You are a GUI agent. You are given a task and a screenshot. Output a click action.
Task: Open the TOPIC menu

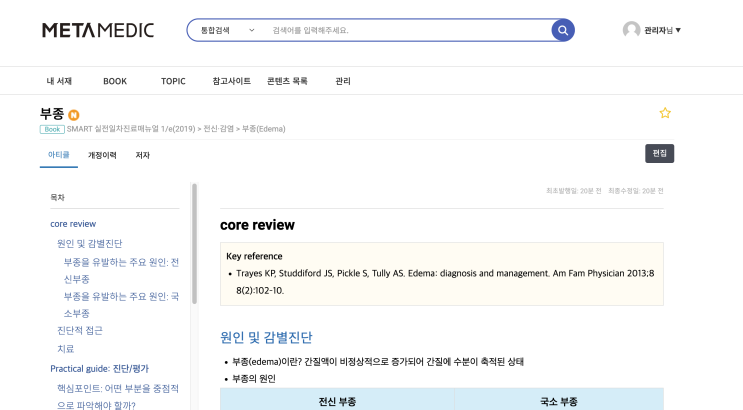[x=173, y=81]
